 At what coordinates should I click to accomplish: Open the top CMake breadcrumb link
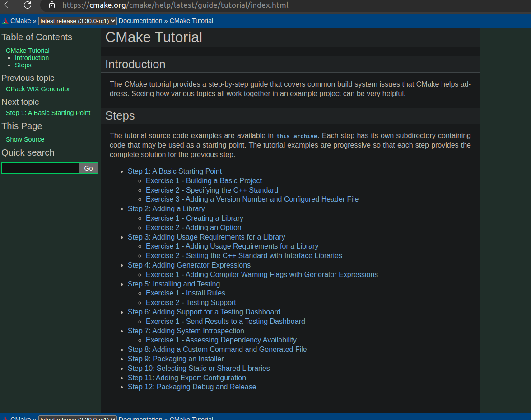pos(21,21)
